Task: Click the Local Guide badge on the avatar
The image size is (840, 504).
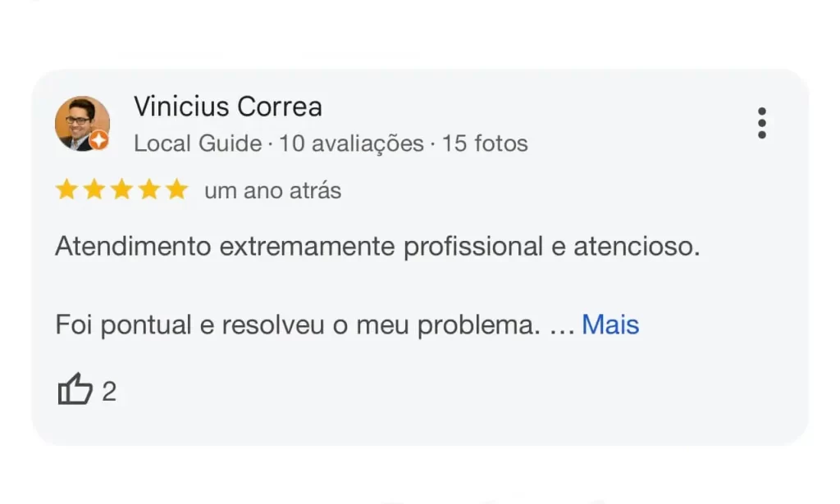Action: 98,141
